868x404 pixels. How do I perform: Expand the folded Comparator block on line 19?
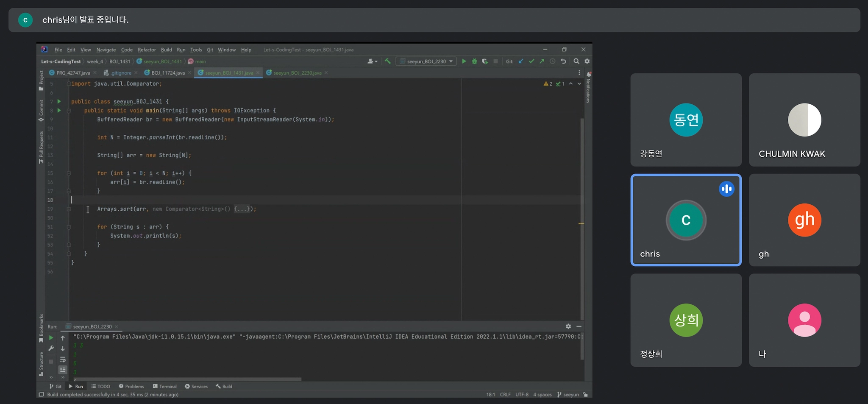[x=242, y=209]
